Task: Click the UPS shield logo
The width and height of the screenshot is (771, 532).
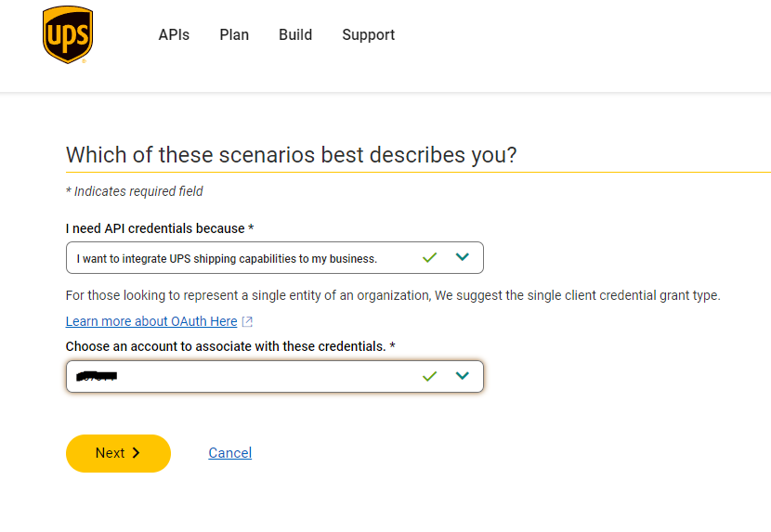Action: tap(68, 34)
